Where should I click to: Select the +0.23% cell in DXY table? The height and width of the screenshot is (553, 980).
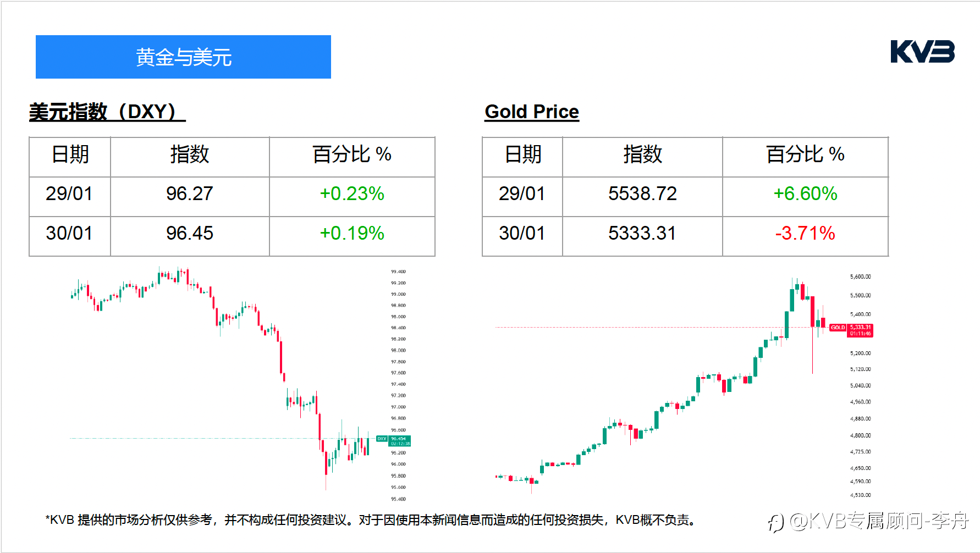352,194
